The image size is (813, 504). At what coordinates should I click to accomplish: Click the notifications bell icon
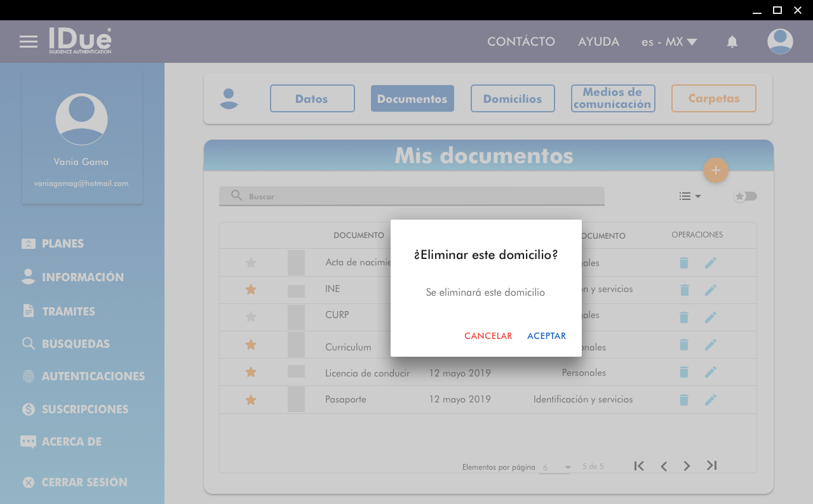tap(732, 42)
